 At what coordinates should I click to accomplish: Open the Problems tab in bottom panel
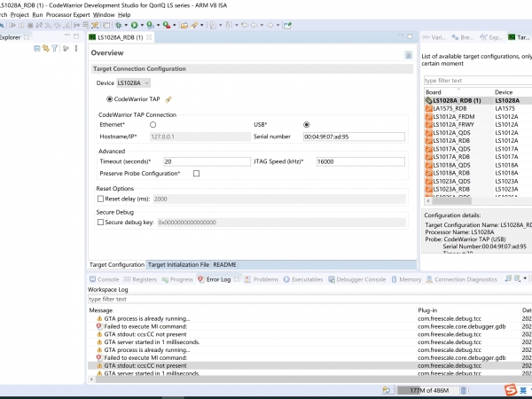pos(264,279)
